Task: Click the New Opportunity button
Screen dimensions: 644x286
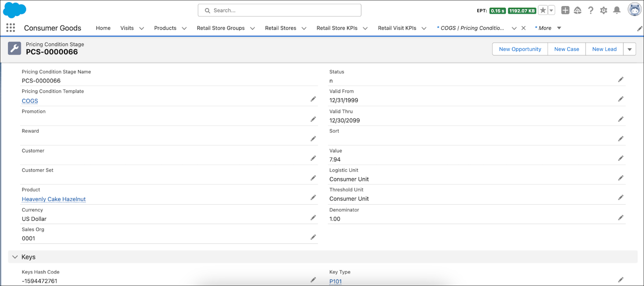Action: coord(520,49)
